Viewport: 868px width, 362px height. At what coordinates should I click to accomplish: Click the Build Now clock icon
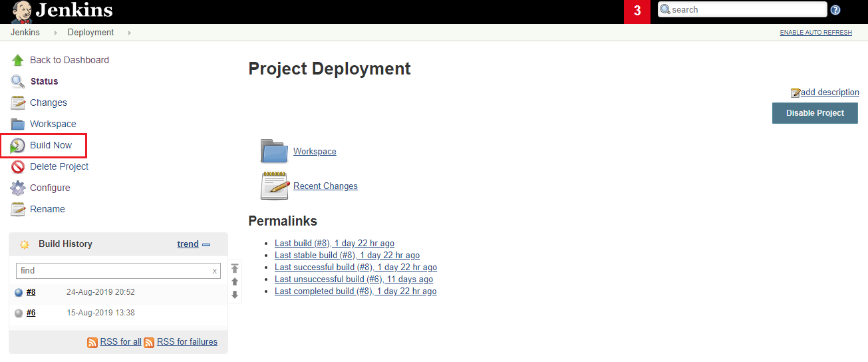click(x=18, y=145)
